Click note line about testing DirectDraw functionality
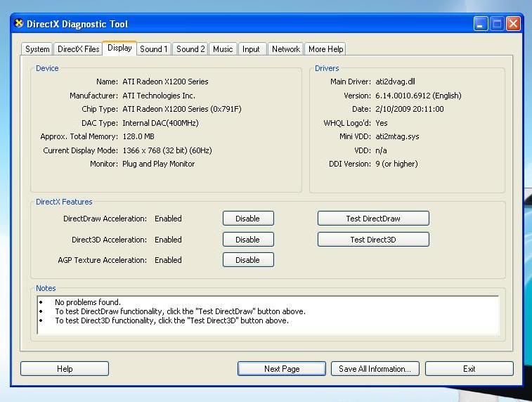This screenshot has width=532, height=402. click(x=180, y=311)
